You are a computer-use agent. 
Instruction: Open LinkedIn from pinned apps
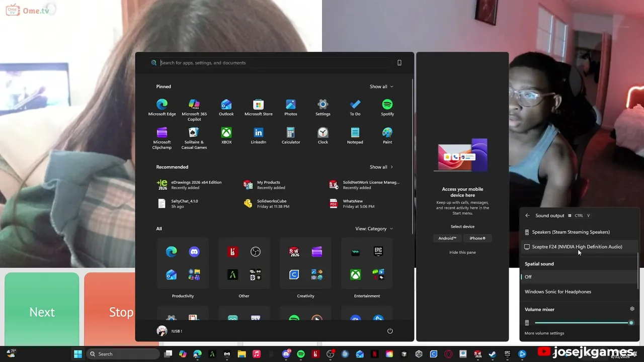(259, 136)
